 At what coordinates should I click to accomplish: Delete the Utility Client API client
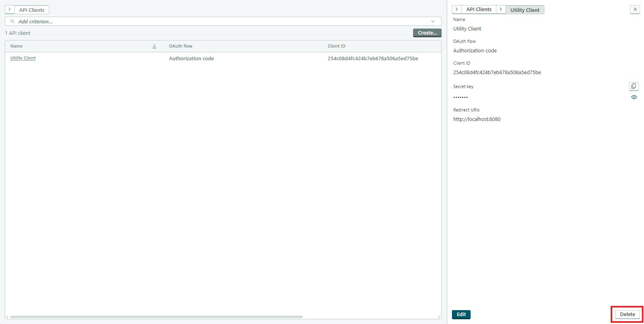627,314
